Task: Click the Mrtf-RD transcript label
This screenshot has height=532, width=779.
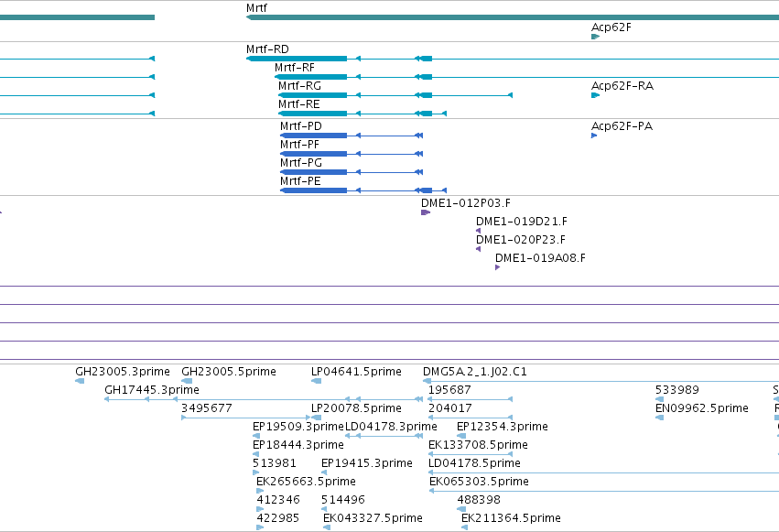Action: pos(267,49)
